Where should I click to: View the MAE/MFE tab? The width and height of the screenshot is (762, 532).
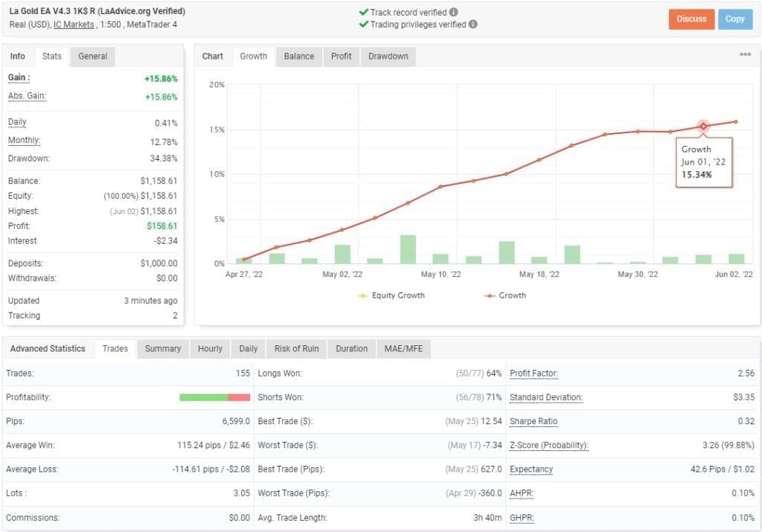pyautogui.click(x=404, y=348)
